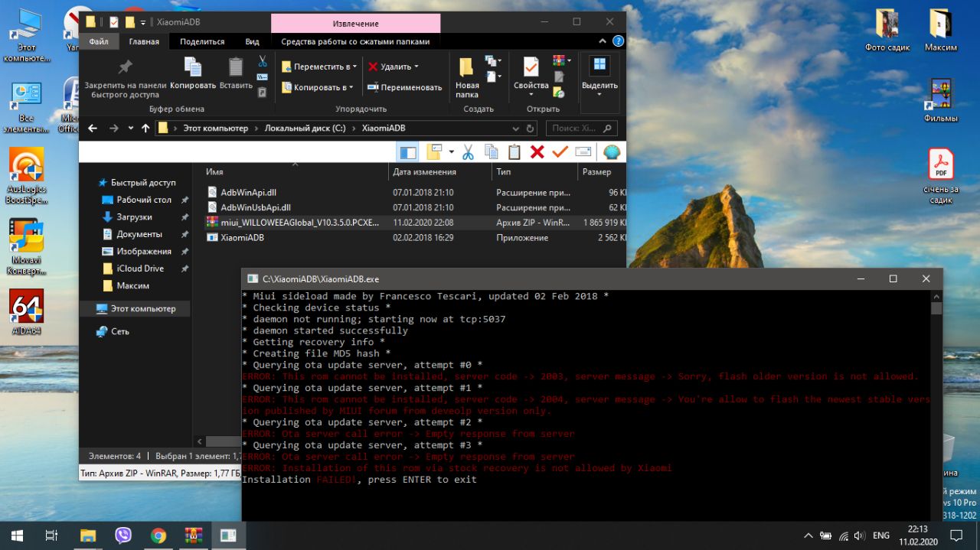980x550 pixels.
Task: Open the Удалить delete dropdown arrow
Action: (x=416, y=67)
